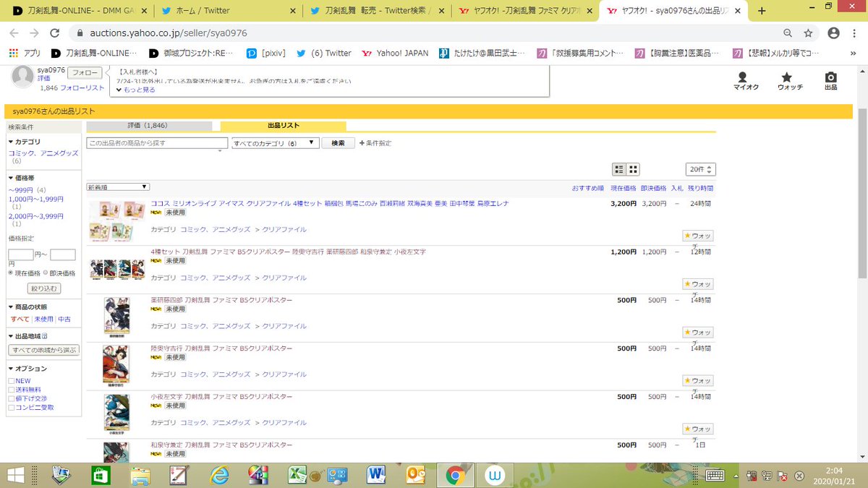Open すべてのカテゴリ (6) dropdown
Viewport: 868px width, 488px height.
[276, 143]
